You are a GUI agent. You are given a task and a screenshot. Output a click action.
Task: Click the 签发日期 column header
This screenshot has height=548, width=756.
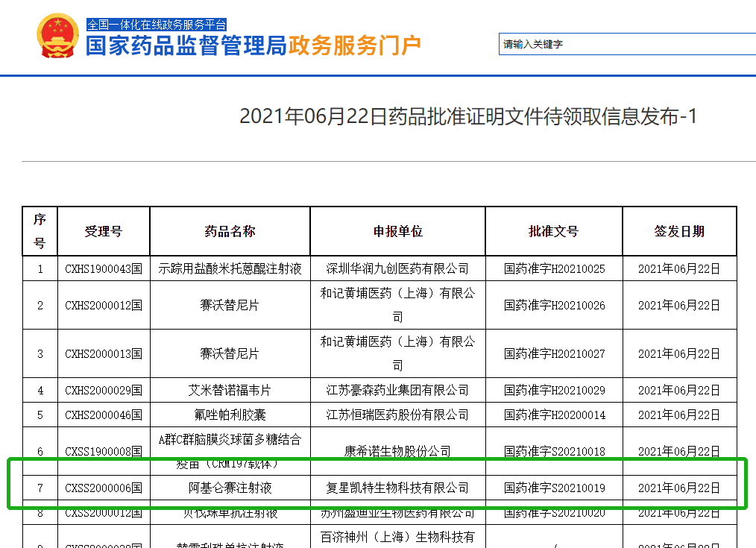679,231
